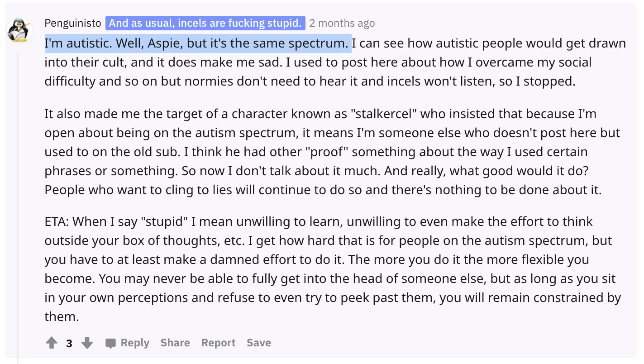The height and width of the screenshot is (364, 644).
Task: Upvote Penguinisto's comment
Action: pyautogui.click(x=52, y=343)
